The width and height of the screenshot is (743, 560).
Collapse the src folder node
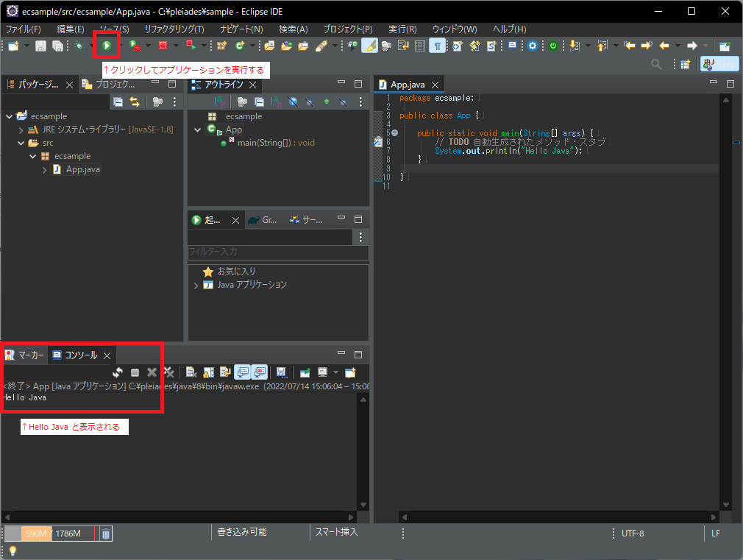tap(21, 143)
